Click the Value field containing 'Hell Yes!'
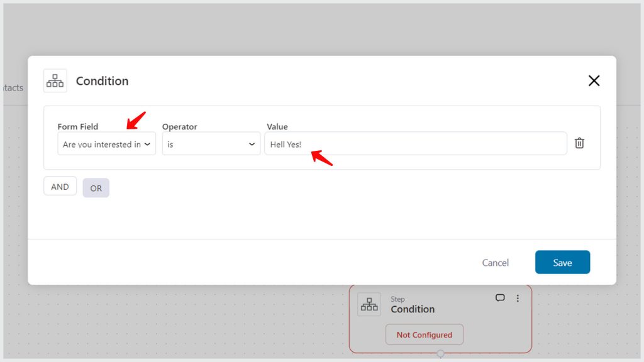The image size is (644, 362). [x=416, y=144]
